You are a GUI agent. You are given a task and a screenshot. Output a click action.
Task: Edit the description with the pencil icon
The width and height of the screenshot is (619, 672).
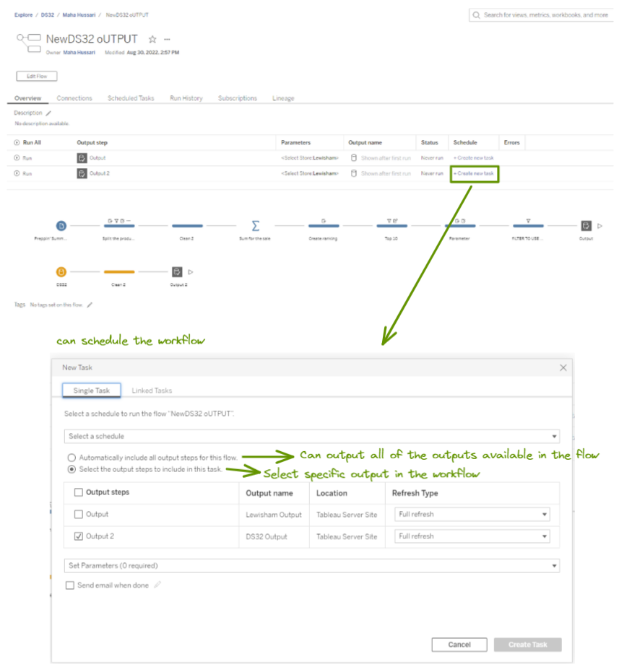tap(48, 113)
